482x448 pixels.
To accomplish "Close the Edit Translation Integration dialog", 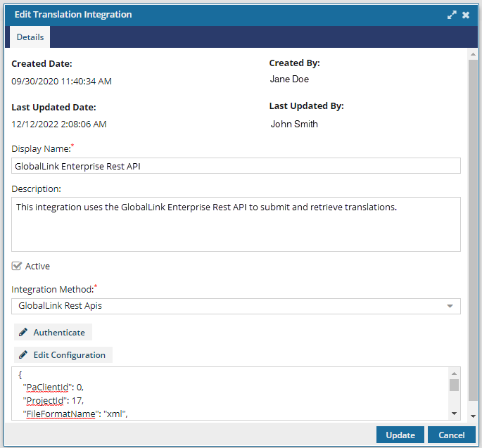I will pos(466,15).
